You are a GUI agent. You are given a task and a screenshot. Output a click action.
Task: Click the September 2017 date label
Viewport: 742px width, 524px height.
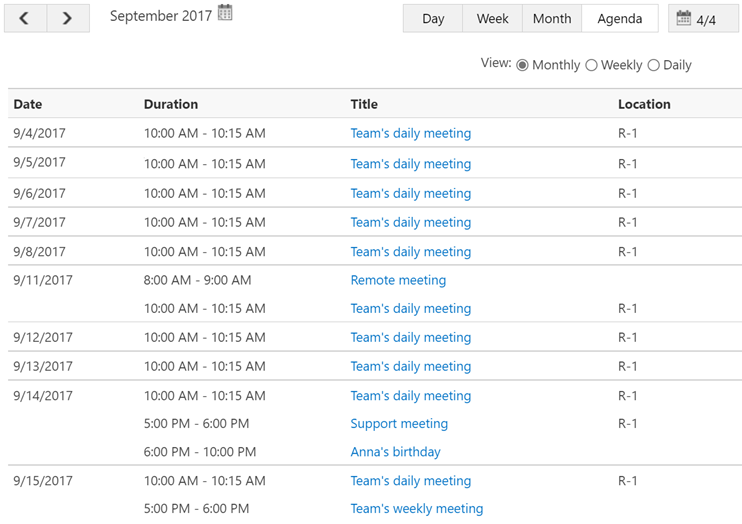[160, 16]
